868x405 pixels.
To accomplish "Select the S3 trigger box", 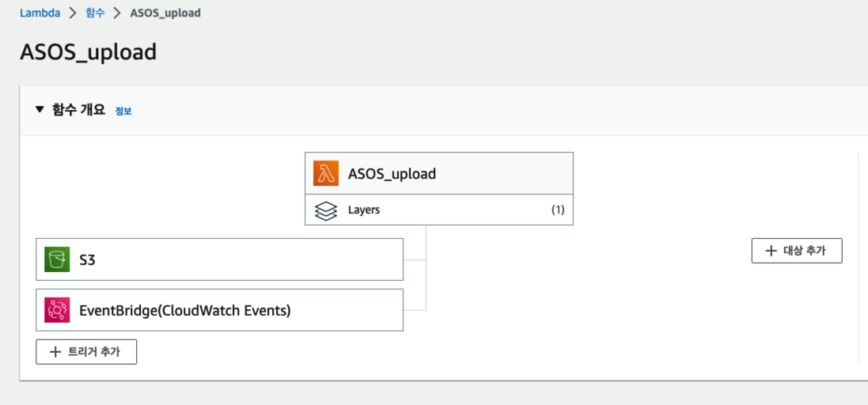I will point(219,259).
